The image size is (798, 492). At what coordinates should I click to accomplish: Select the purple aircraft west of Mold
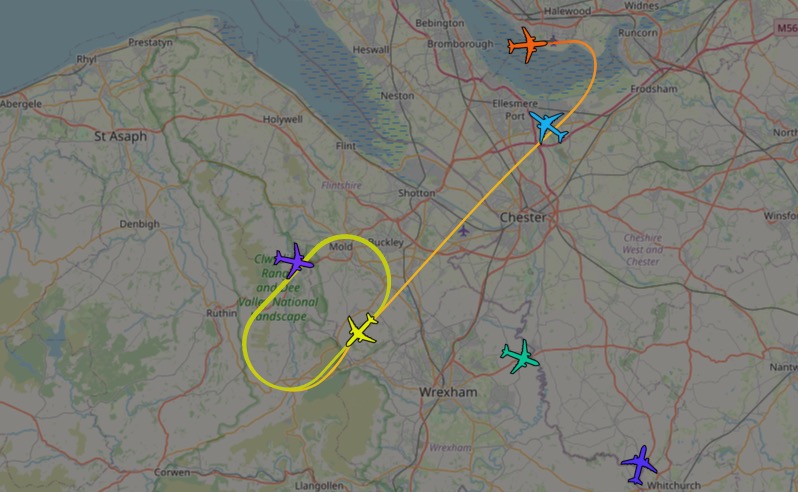(x=294, y=261)
